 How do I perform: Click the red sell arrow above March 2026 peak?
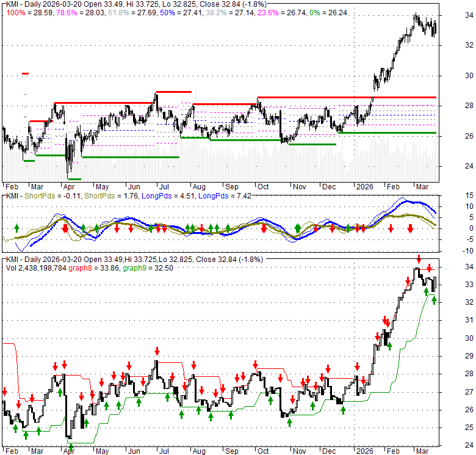[419, 259]
